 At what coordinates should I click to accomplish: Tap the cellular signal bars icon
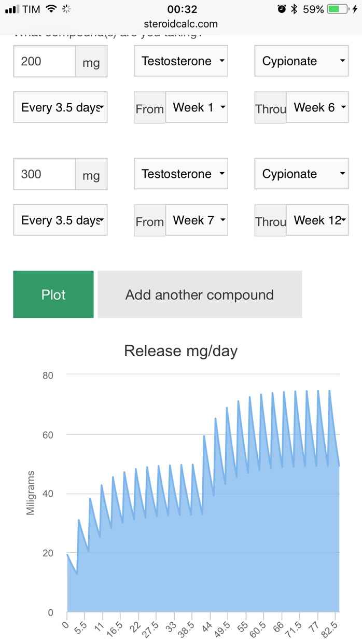[11, 9]
